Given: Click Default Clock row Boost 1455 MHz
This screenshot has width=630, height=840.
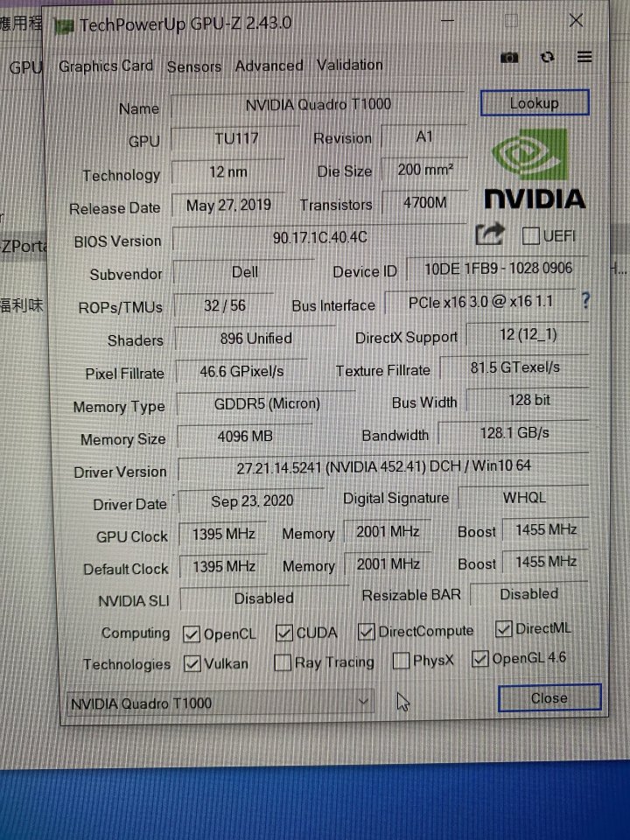Looking at the screenshot, I should [x=546, y=562].
